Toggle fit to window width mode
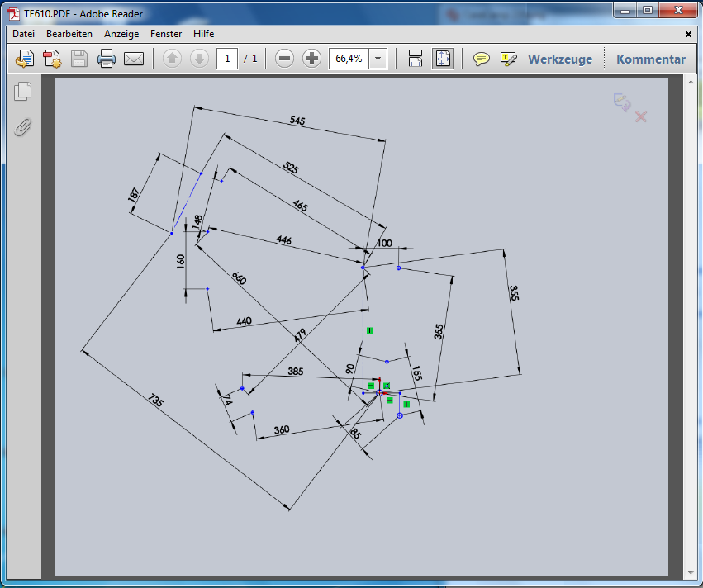 (416, 59)
